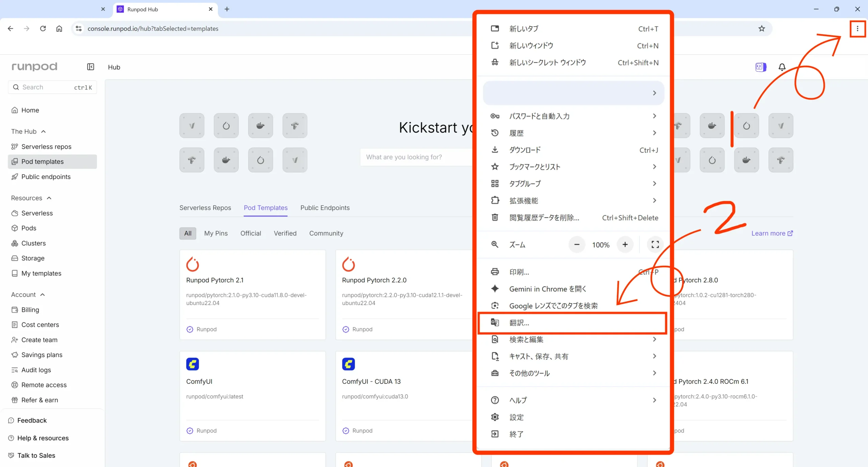
Task: Collapse The Hub sidebar section
Action: (x=28, y=131)
